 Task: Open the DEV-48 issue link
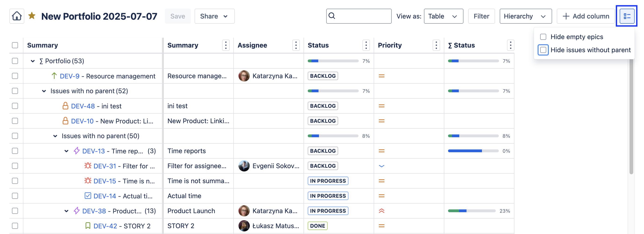(83, 106)
